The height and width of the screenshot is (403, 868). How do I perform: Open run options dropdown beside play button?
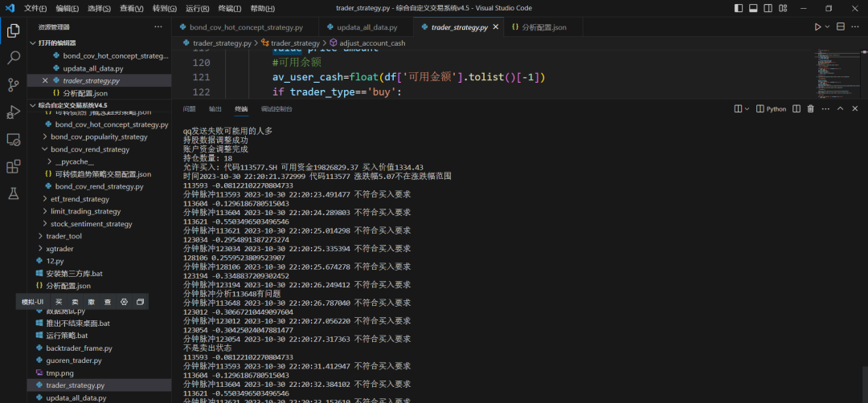(x=828, y=27)
